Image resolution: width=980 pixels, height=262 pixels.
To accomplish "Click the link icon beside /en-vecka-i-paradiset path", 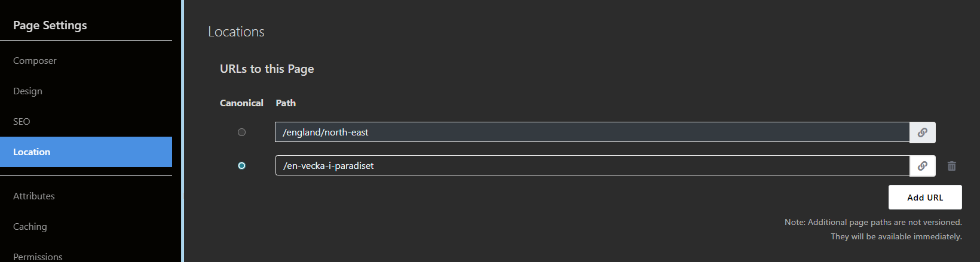I will click(x=922, y=166).
